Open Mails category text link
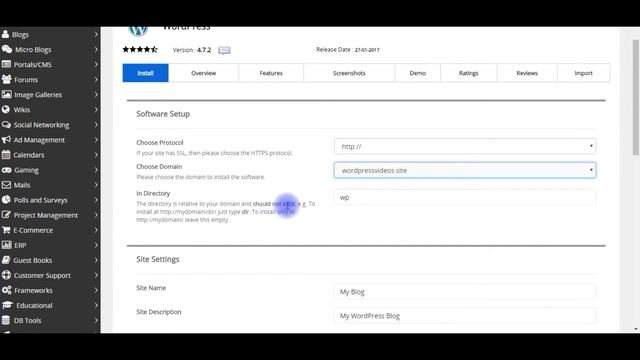This screenshot has height=360, width=640. tap(22, 185)
